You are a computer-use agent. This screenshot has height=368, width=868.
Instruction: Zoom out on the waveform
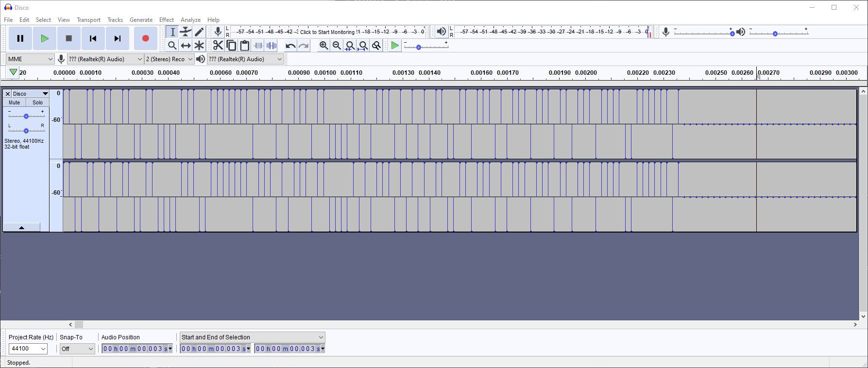pyautogui.click(x=337, y=46)
